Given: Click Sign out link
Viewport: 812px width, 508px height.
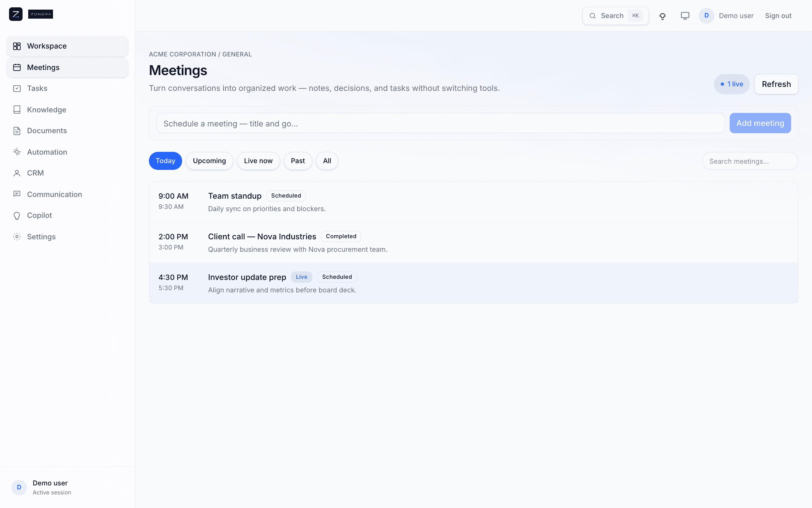Looking at the screenshot, I should [x=778, y=16].
